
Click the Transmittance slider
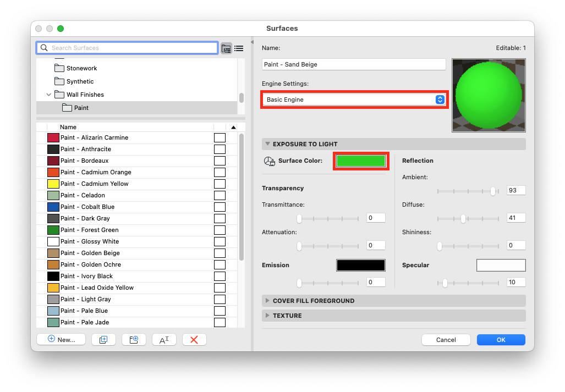coord(328,218)
